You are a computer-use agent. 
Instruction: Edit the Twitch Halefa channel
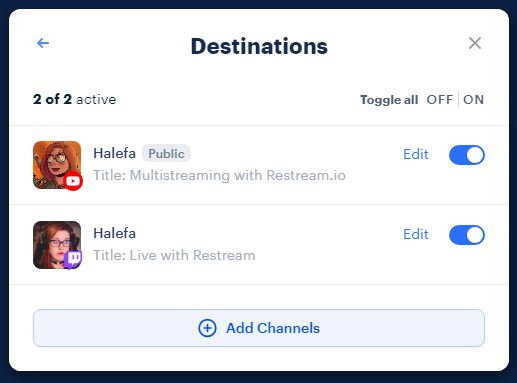tap(416, 234)
